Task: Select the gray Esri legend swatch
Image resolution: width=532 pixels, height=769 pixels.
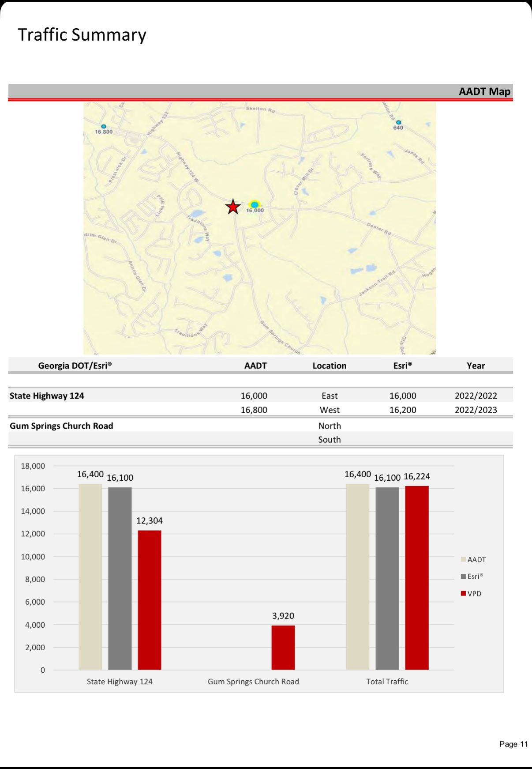Action: click(x=463, y=577)
